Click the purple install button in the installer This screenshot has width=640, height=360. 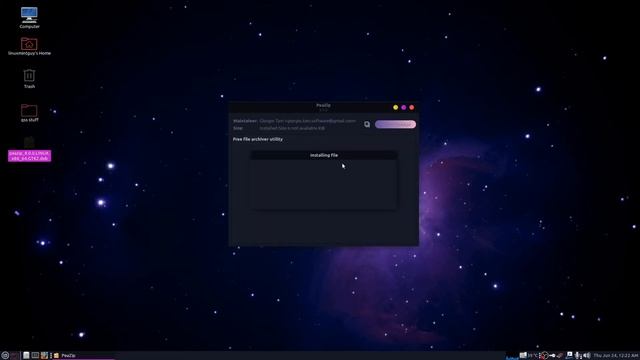point(396,124)
